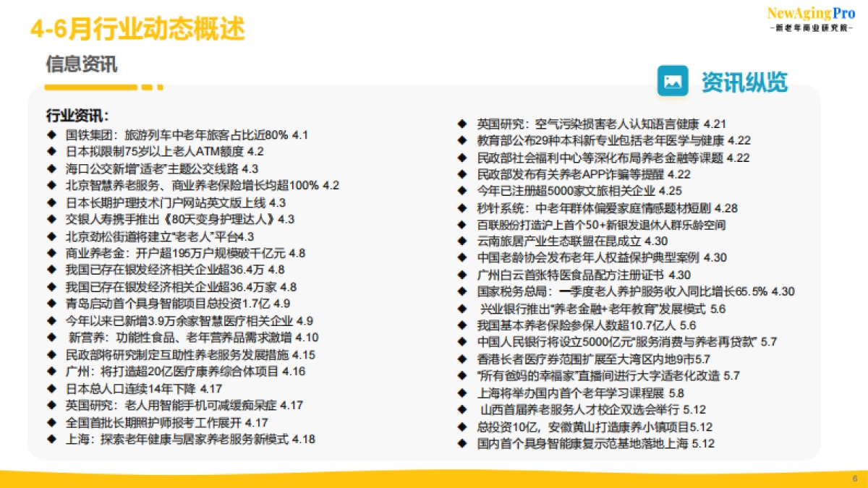Select the 行业资讯： section label
Viewport: 868px width, 488px height.
pyautogui.click(x=78, y=116)
